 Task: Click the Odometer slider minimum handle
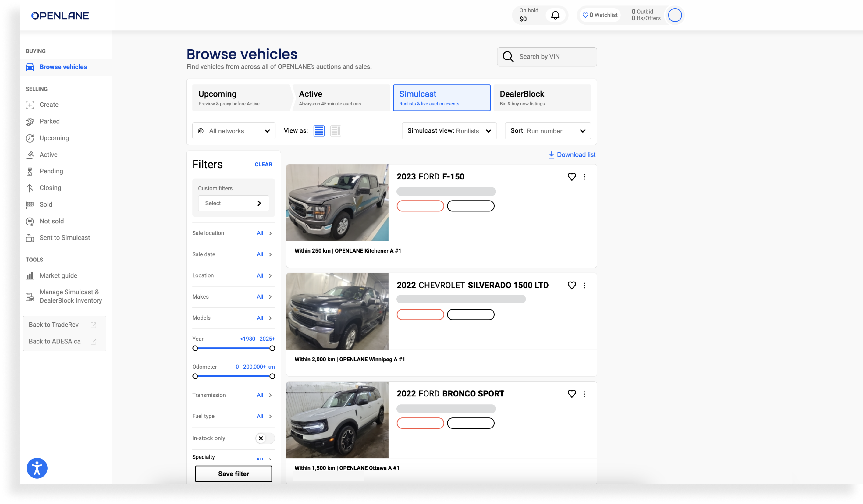(195, 376)
